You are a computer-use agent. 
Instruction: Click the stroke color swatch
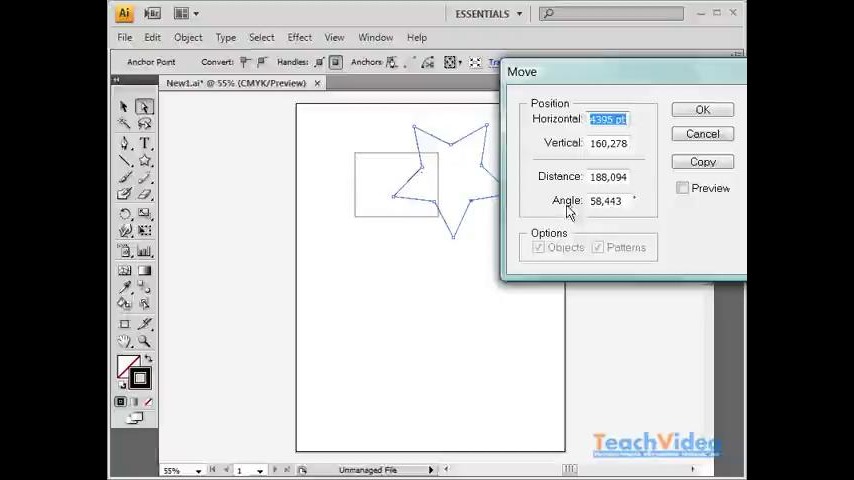[139, 378]
